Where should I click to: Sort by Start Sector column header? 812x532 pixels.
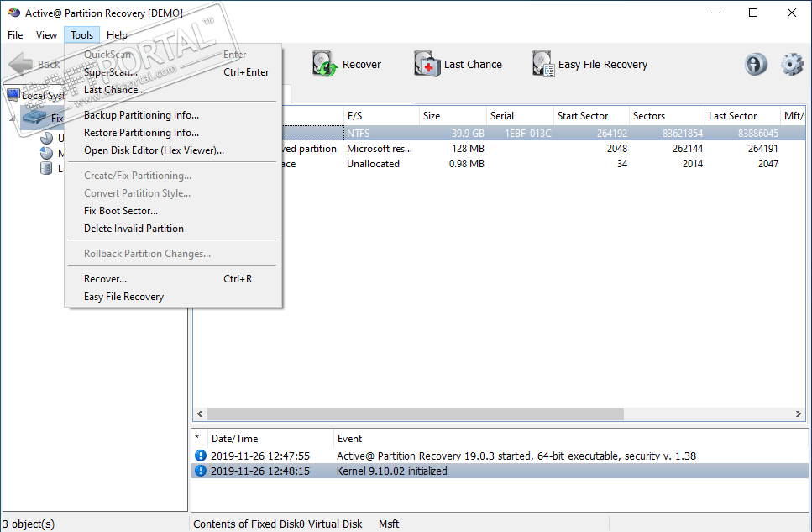pyautogui.click(x=591, y=116)
